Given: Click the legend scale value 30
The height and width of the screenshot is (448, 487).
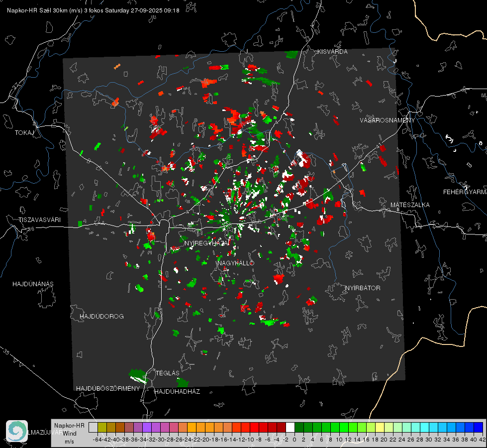Looking at the screenshot, I should point(429,440).
